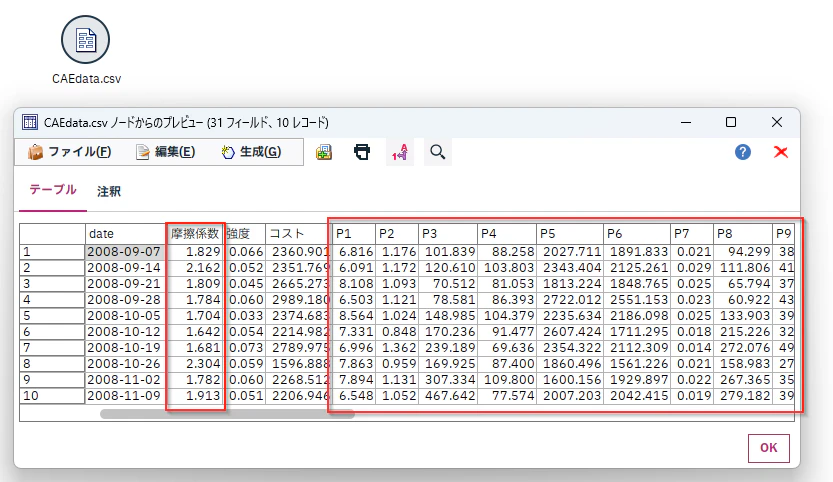Click the 摩擦係数 value 2.162
Image resolution: width=833 pixels, height=482 pixels.
coord(195,268)
